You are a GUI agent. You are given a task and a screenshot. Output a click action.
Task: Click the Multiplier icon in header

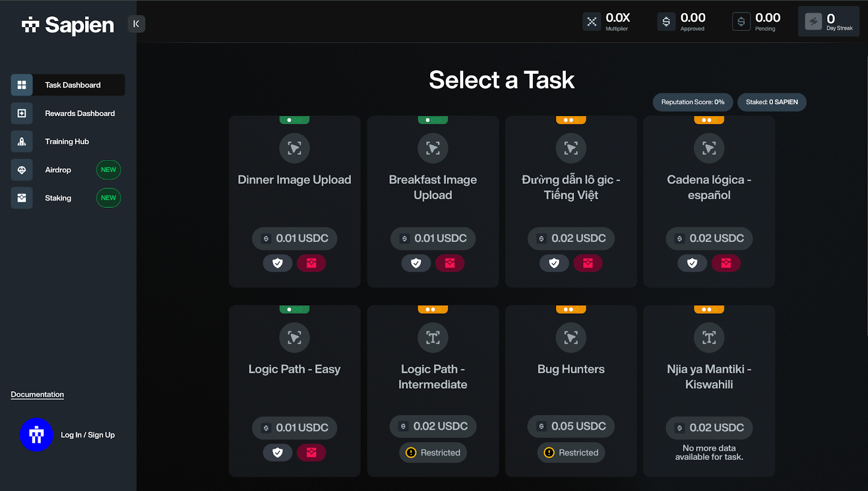pyautogui.click(x=592, y=22)
